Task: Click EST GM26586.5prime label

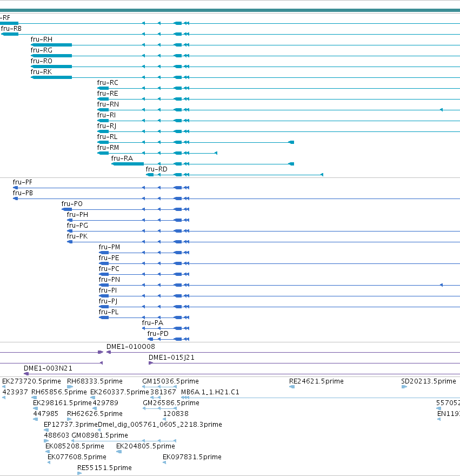Action: [171, 403]
